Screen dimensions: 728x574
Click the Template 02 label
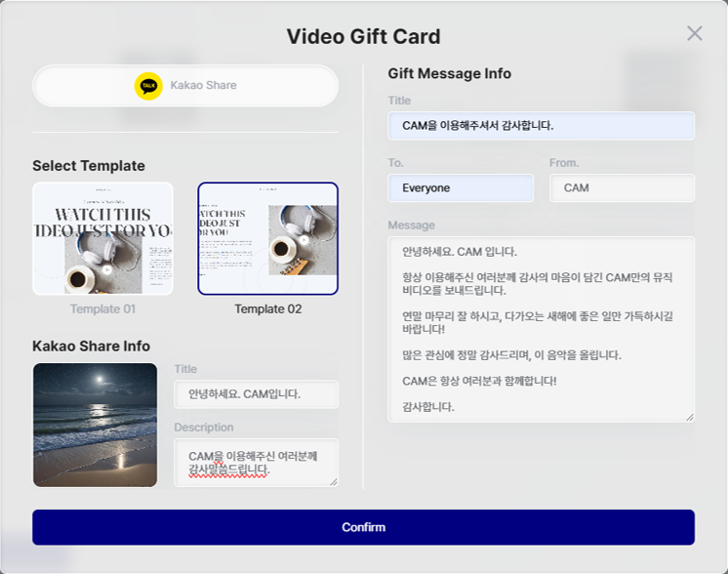[x=267, y=309]
